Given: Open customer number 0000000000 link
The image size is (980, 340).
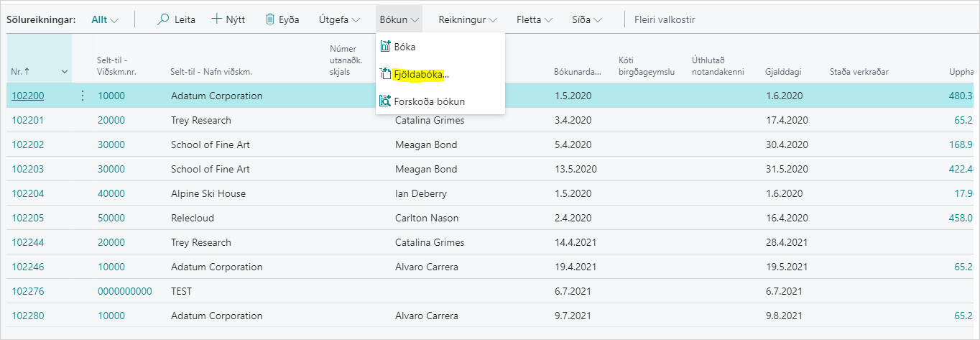Looking at the screenshot, I should pos(125,291).
